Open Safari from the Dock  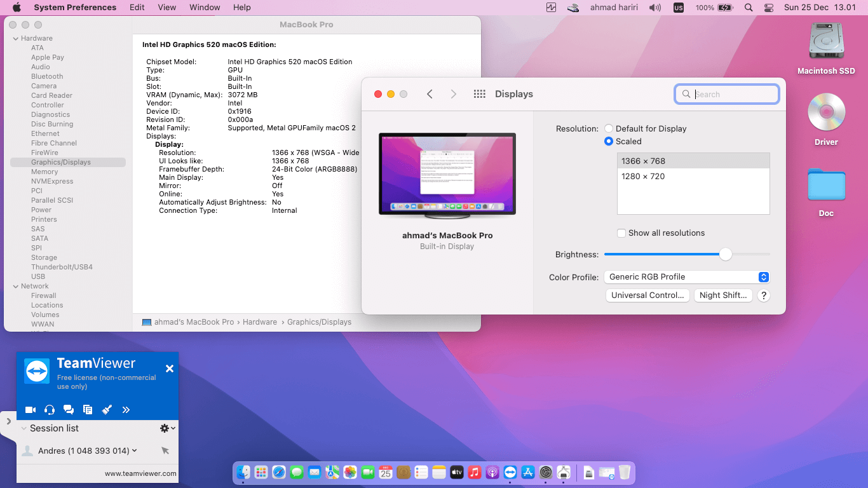pyautogui.click(x=279, y=472)
